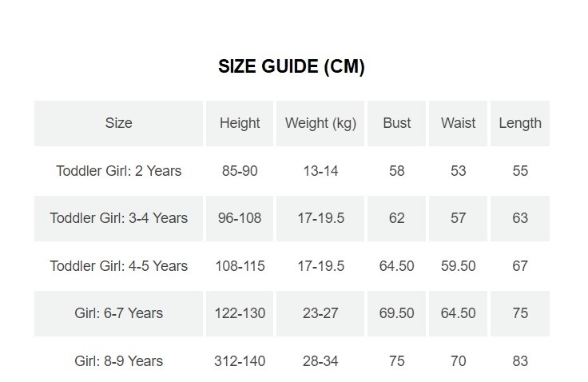Click the 312-140 height value
The width and height of the screenshot is (588, 382).
tap(240, 361)
